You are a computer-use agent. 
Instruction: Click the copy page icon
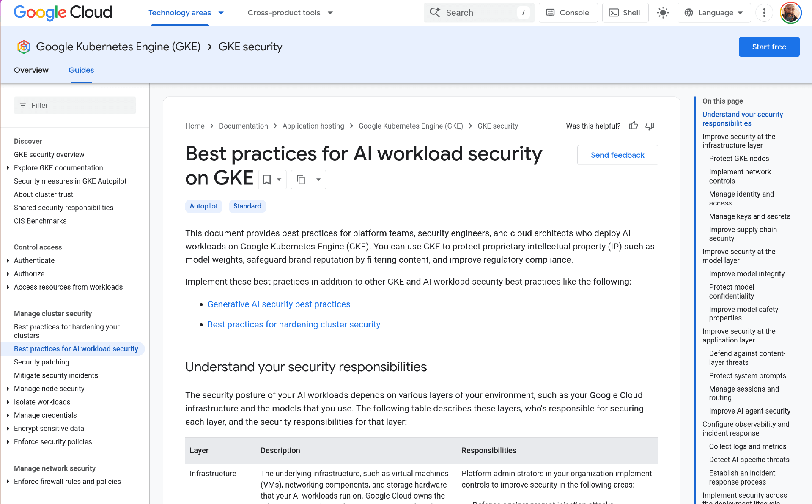(x=301, y=180)
